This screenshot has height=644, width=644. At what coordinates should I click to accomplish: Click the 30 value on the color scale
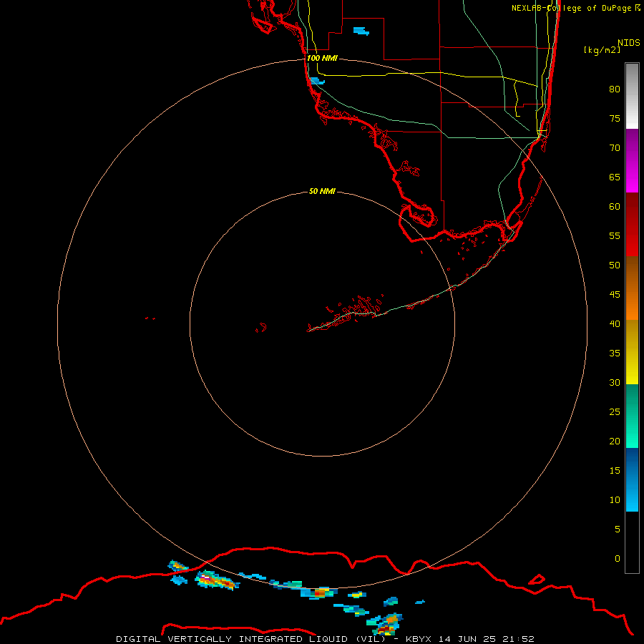(x=615, y=382)
